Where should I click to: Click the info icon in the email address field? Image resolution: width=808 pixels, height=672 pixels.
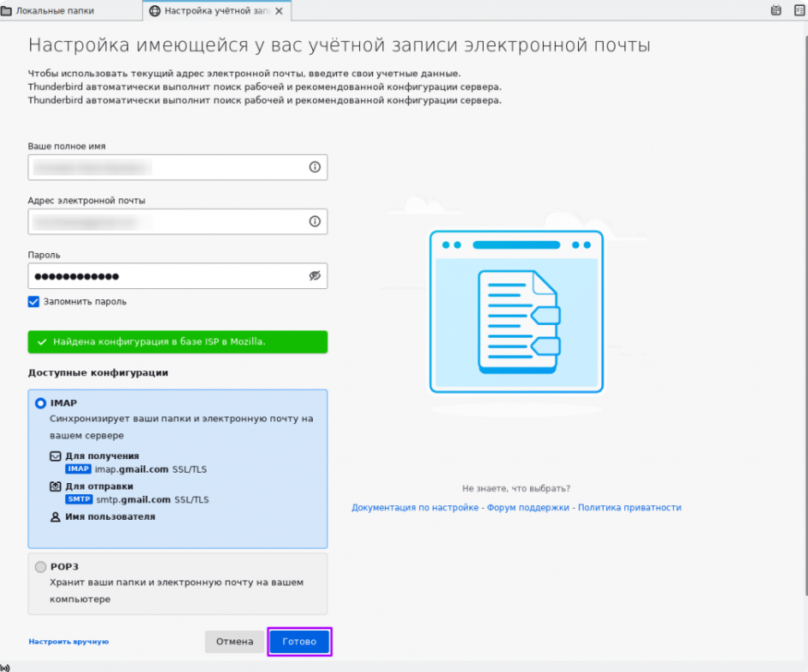click(314, 221)
